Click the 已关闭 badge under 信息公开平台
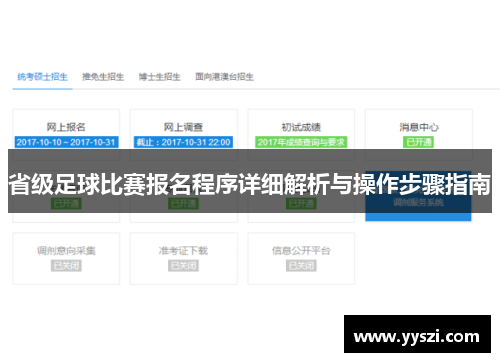500x362 pixels. (301, 266)
